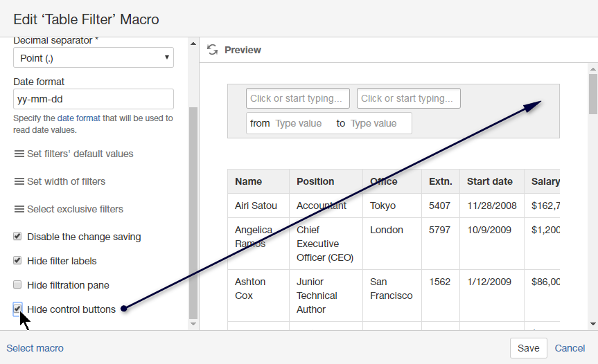Uncheck Disable the change saving checkbox
This screenshot has height=364, width=598.
[x=18, y=237]
